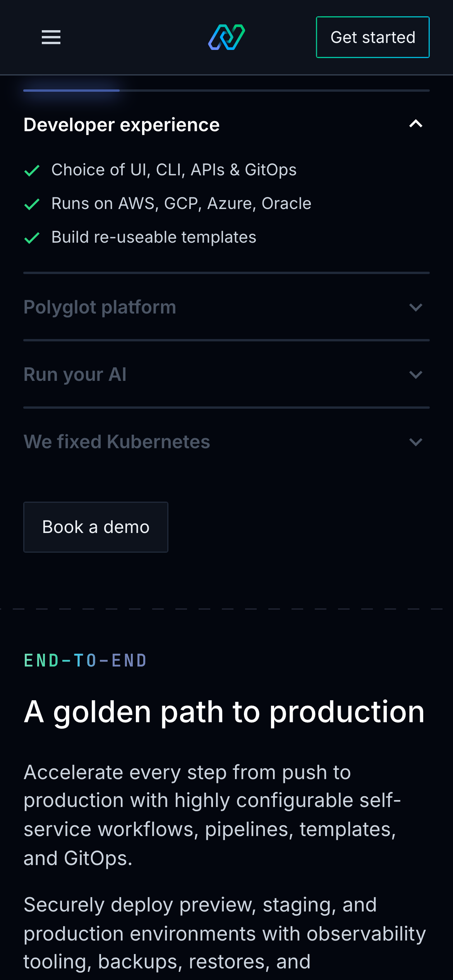The height and width of the screenshot is (980, 453).
Task: Click the checkmark beside Choice of UI
Action: (x=32, y=170)
